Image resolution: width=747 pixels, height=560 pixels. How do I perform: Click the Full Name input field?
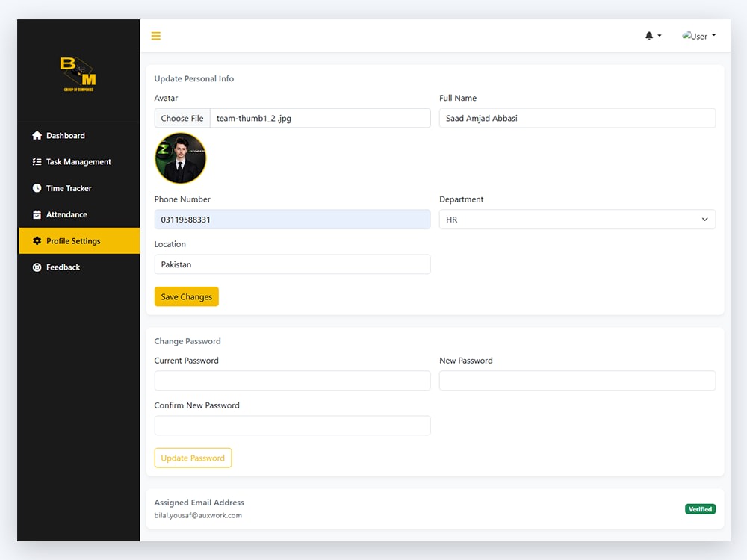(x=577, y=118)
